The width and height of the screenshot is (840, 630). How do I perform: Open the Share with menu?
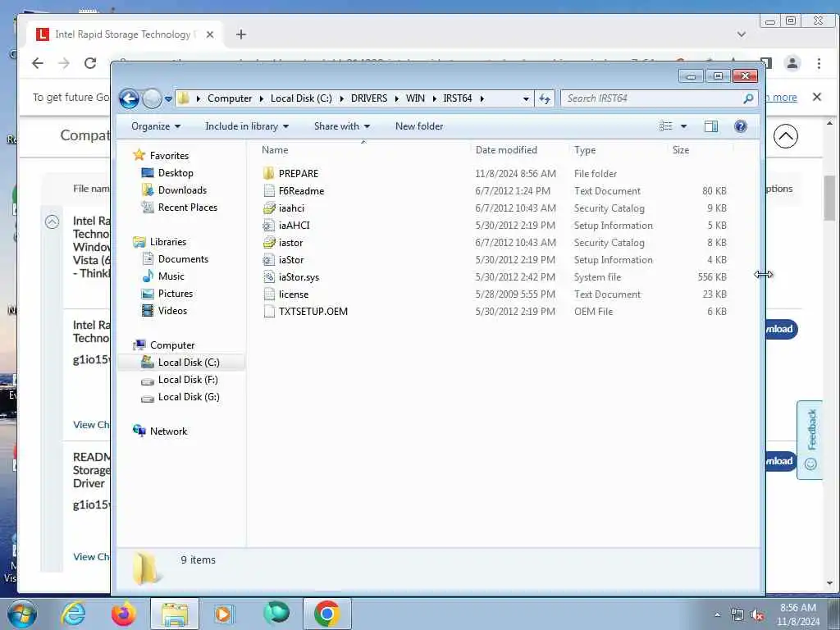click(x=342, y=126)
